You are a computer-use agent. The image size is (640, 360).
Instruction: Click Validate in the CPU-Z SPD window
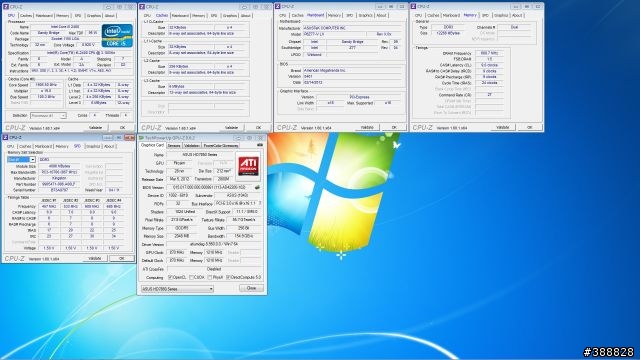coord(95,258)
